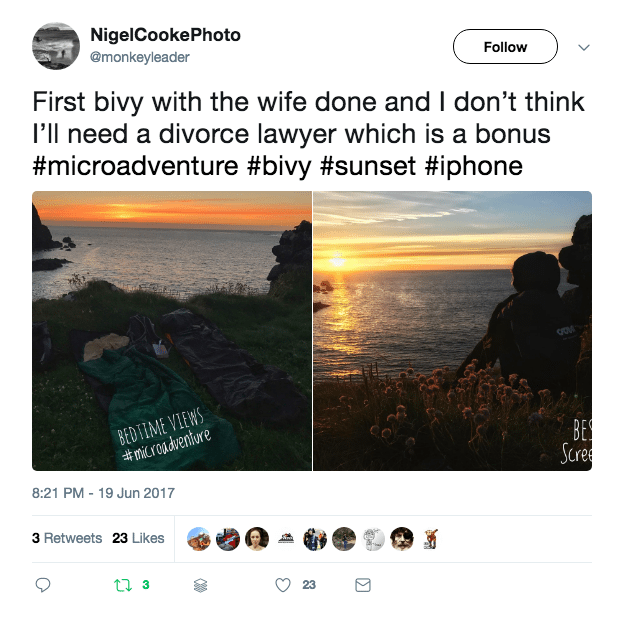Open the silhouette sunset photo
Screen dimensions: 624x620
452,331
